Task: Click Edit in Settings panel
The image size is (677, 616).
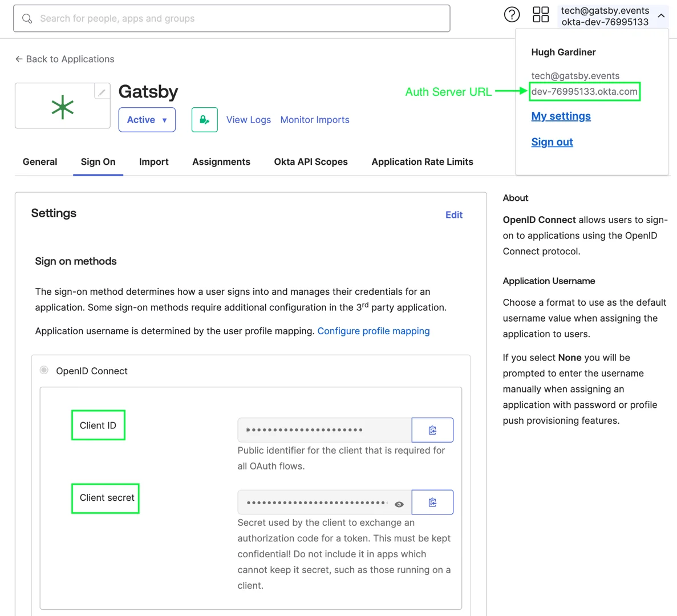Action: [x=454, y=215]
